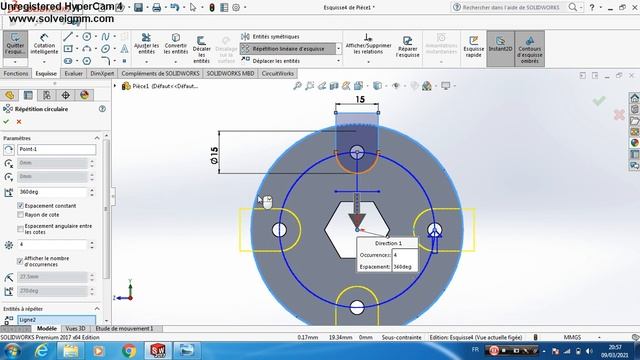
Task: Open Afficher/Supprimer les relations
Action: [x=368, y=44]
